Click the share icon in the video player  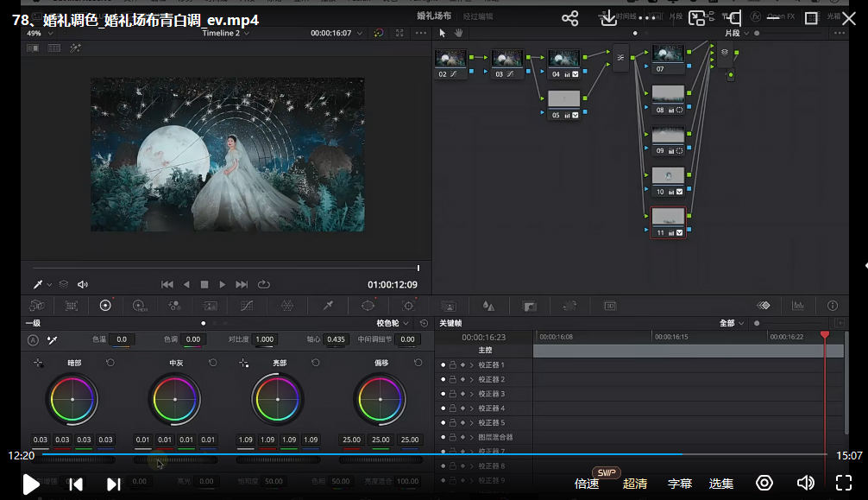pyautogui.click(x=569, y=18)
